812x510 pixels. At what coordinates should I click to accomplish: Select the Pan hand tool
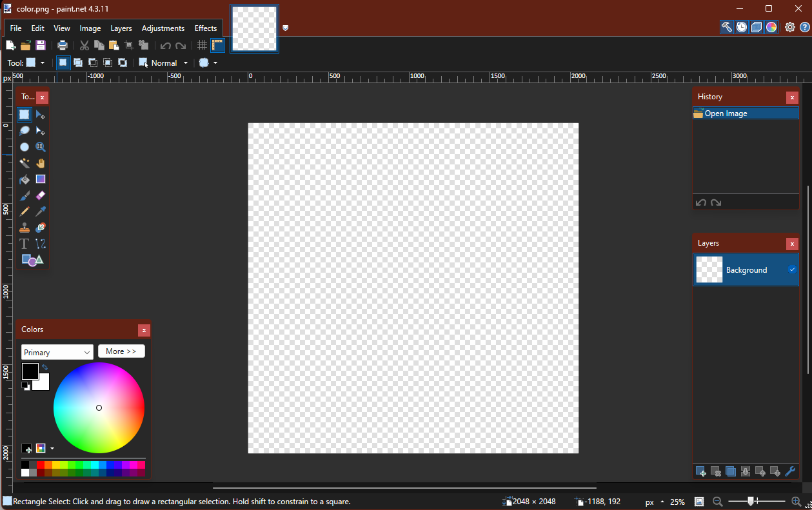tap(41, 163)
